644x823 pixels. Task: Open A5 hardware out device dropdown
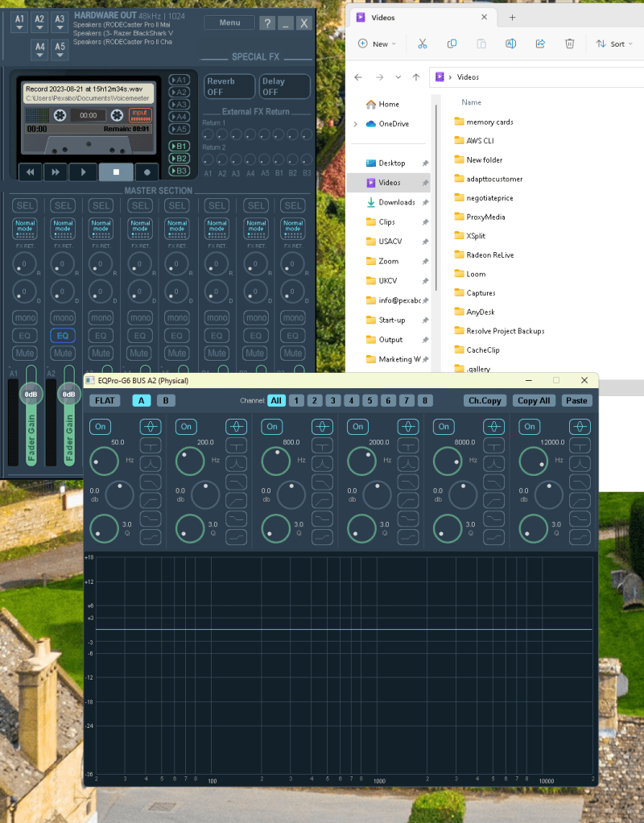(x=60, y=49)
